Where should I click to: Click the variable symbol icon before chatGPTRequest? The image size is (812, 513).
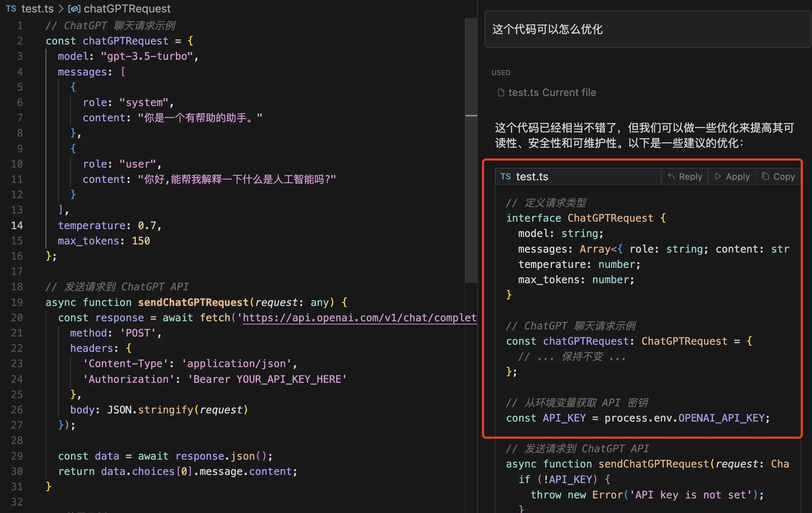(x=74, y=9)
